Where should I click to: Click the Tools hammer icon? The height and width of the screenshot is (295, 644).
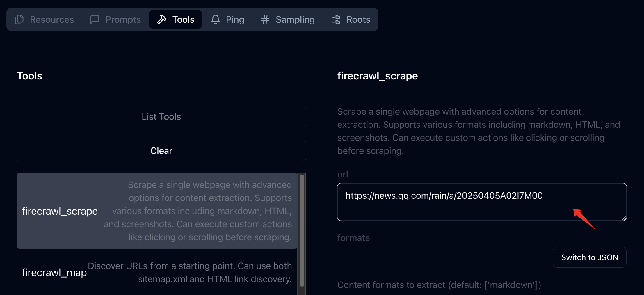pyautogui.click(x=162, y=19)
